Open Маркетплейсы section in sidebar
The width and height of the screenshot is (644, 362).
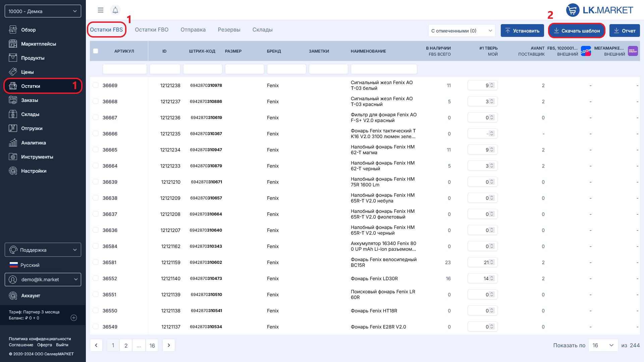38,44
